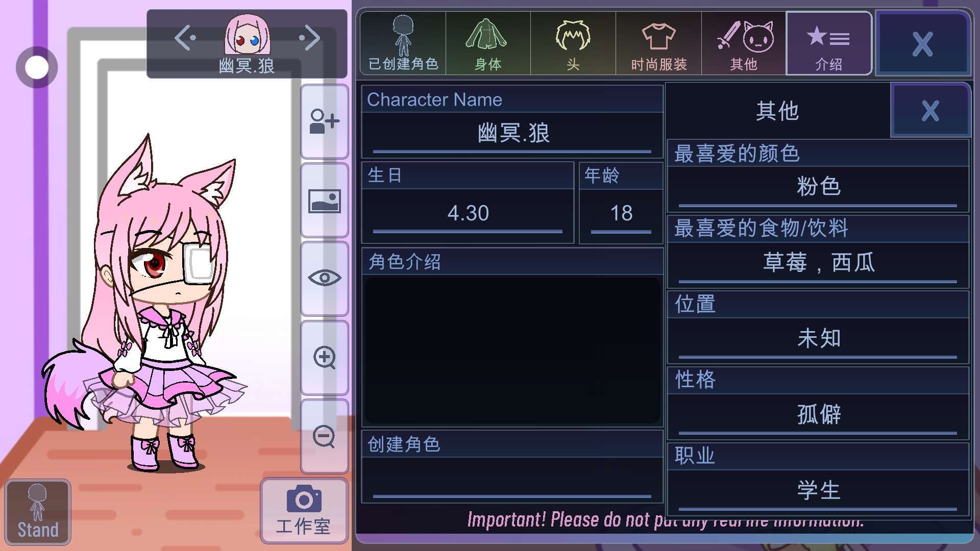The height and width of the screenshot is (551, 980).
Task: Click the 角色介绍 description text box
Action: click(x=512, y=350)
